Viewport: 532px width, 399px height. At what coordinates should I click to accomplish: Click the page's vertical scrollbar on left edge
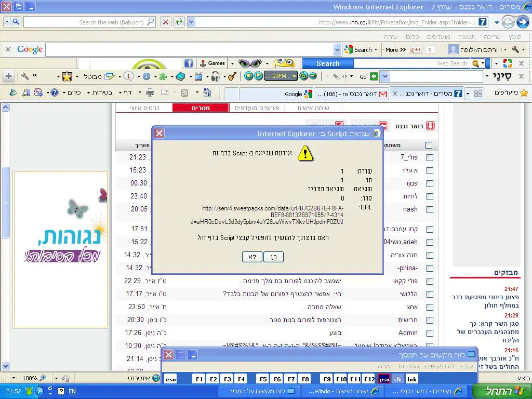click(x=5, y=208)
